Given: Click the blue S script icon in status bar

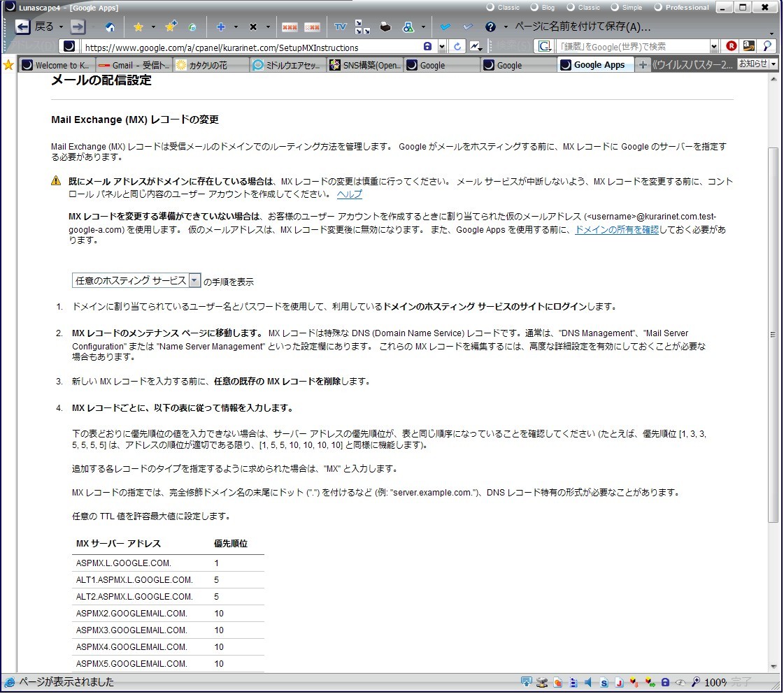Looking at the screenshot, I should pos(604,683).
